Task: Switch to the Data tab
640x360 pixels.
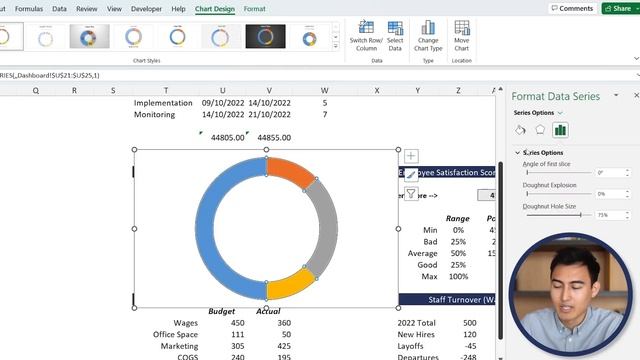Action: (x=59, y=9)
